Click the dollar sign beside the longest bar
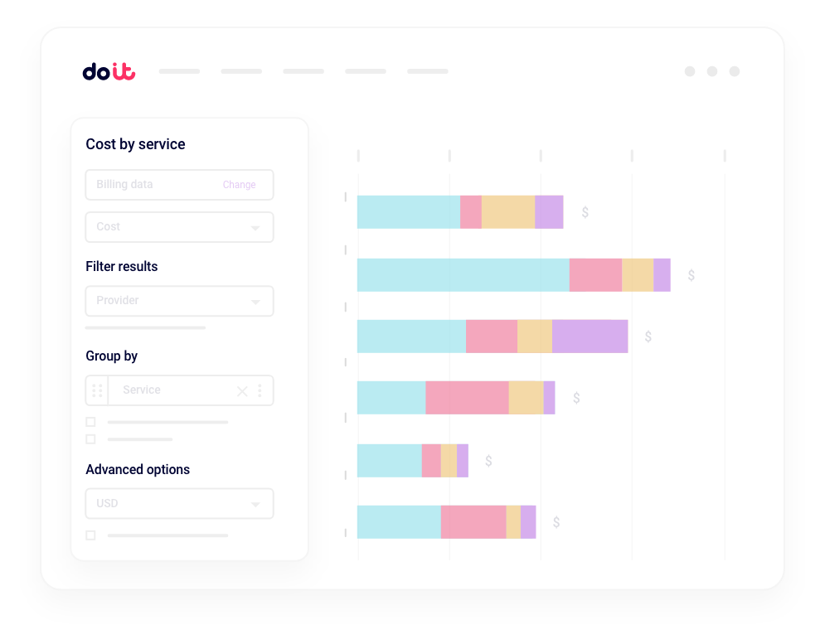Viewport: 825px width, 644px height. click(x=691, y=275)
